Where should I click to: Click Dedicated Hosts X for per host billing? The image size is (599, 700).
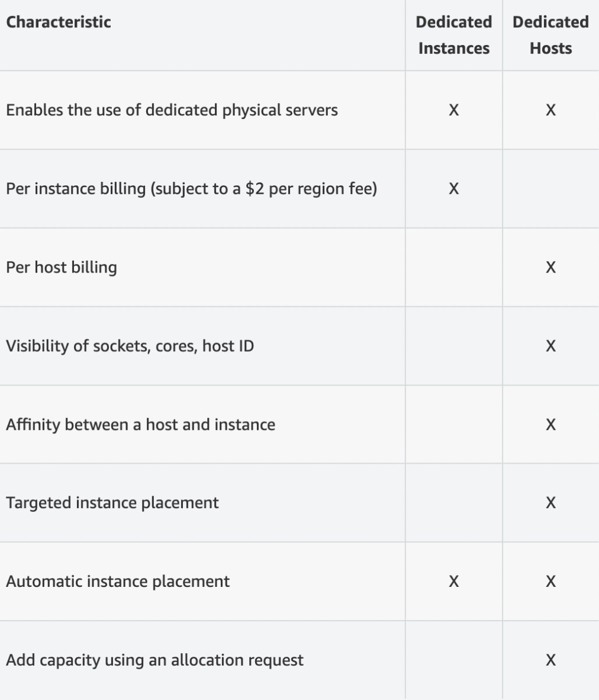[x=551, y=268]
